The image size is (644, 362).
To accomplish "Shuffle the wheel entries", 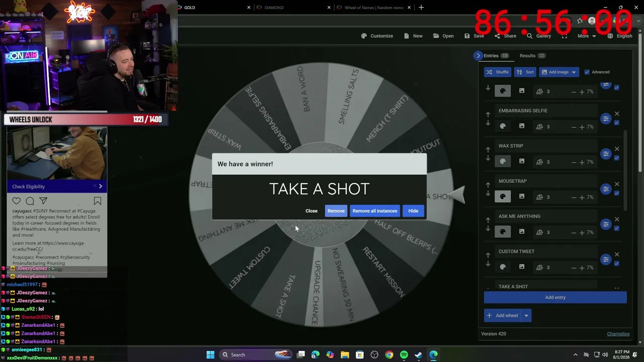I will pyautogui.click(x=498, y=72).
